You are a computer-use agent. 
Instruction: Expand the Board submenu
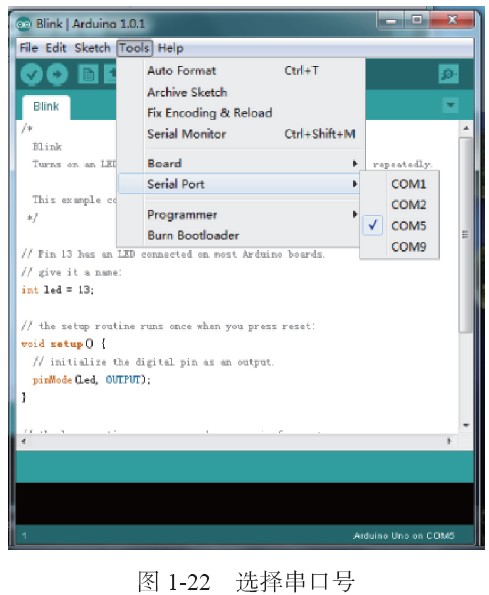(x=241, y=164)
